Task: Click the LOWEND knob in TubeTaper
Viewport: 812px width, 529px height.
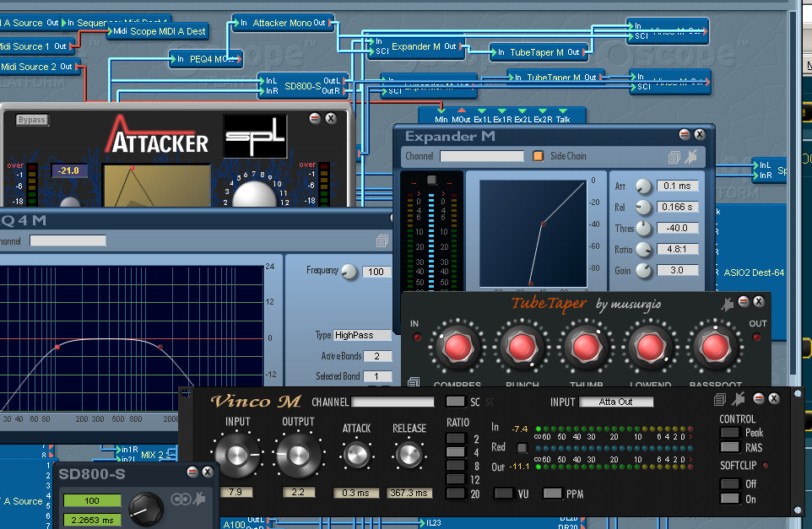Action: (650, 347)
